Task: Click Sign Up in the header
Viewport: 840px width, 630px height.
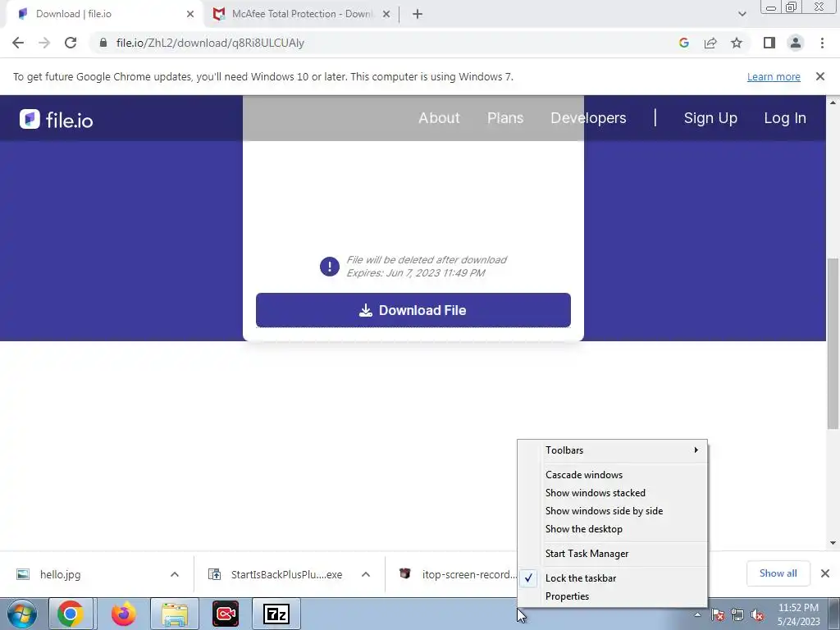Action: (710, 118)
